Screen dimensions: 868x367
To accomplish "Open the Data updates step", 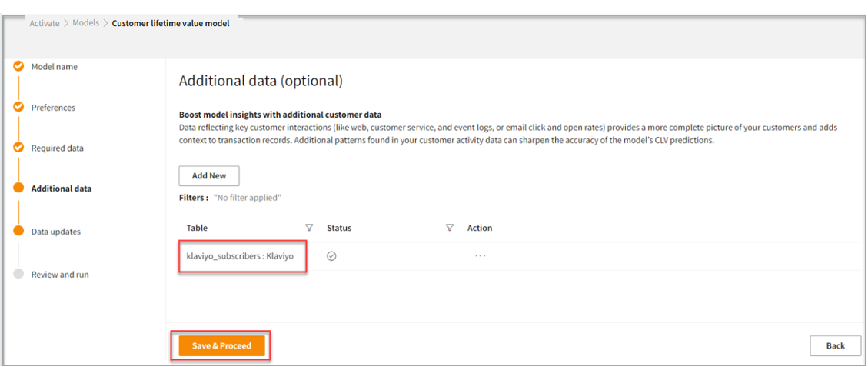I will tap(55, 232).
